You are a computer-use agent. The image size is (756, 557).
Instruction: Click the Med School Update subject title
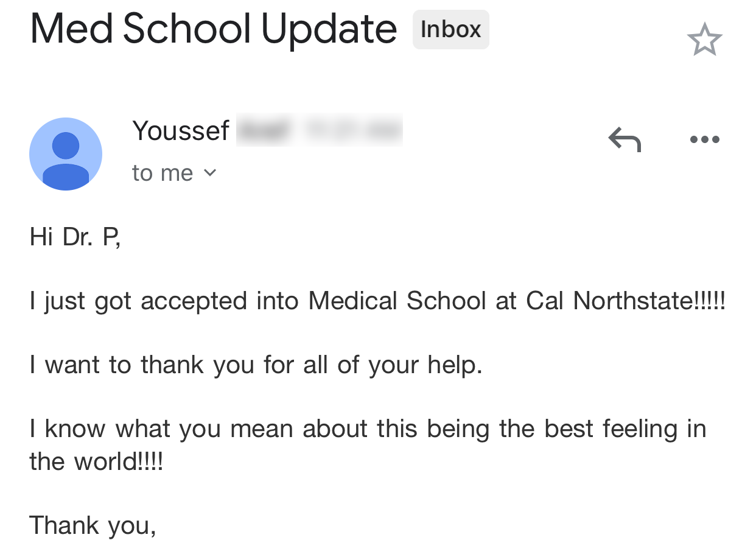pos(213,29)
